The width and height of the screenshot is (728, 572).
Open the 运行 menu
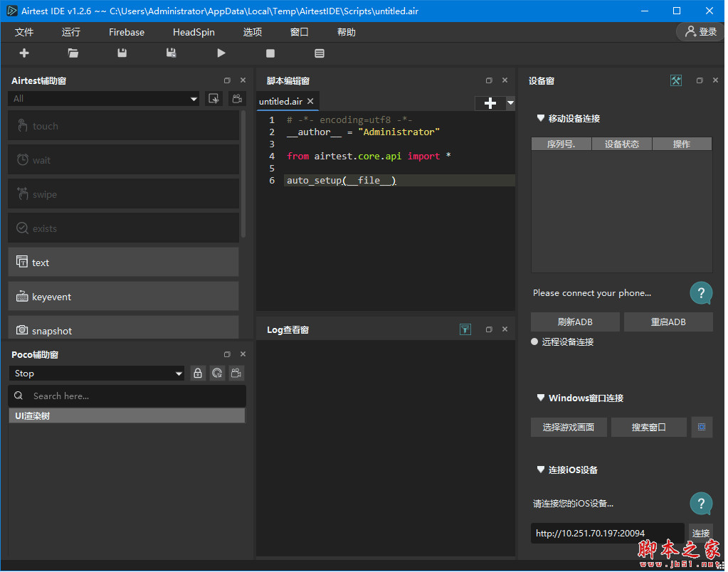coord(71,32)
